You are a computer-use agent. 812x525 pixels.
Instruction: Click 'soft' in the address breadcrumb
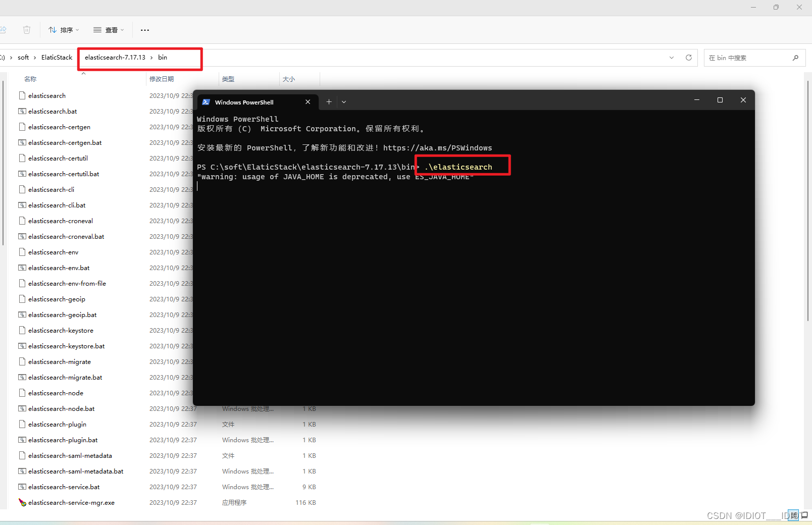click(x=23, y=58)
